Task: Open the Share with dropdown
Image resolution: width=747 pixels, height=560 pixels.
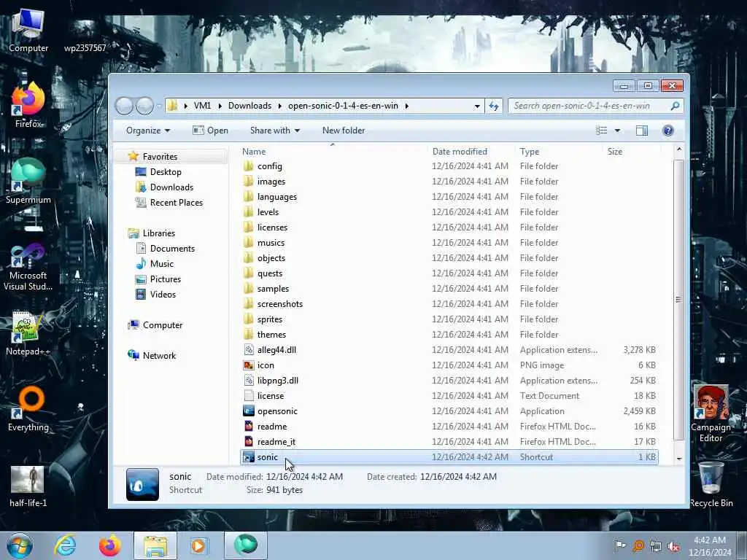Action: (x=275, y=131)
